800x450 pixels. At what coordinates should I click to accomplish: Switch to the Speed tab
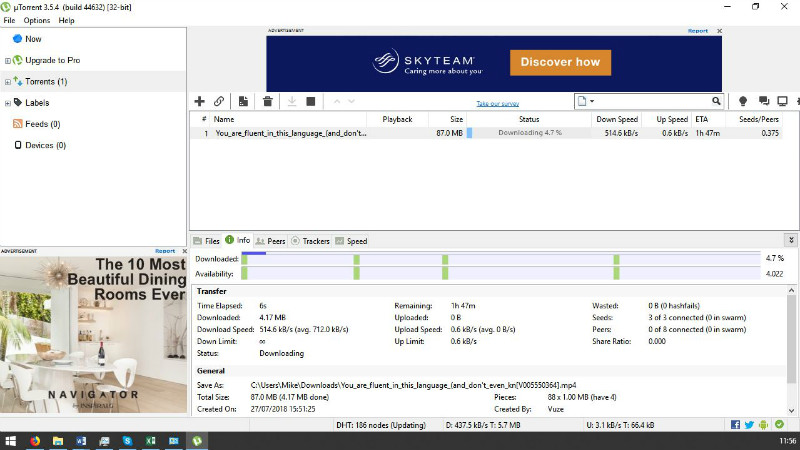[351, 241]
